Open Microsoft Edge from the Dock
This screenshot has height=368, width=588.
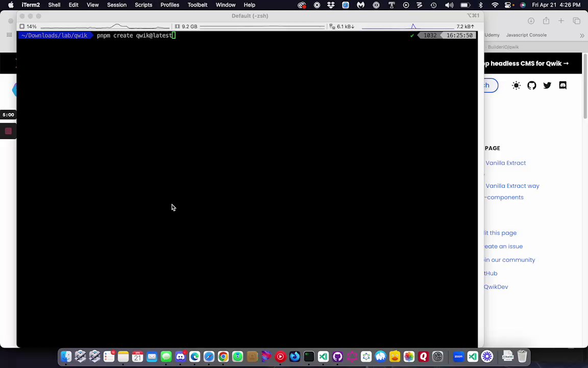tap(194, 356)
